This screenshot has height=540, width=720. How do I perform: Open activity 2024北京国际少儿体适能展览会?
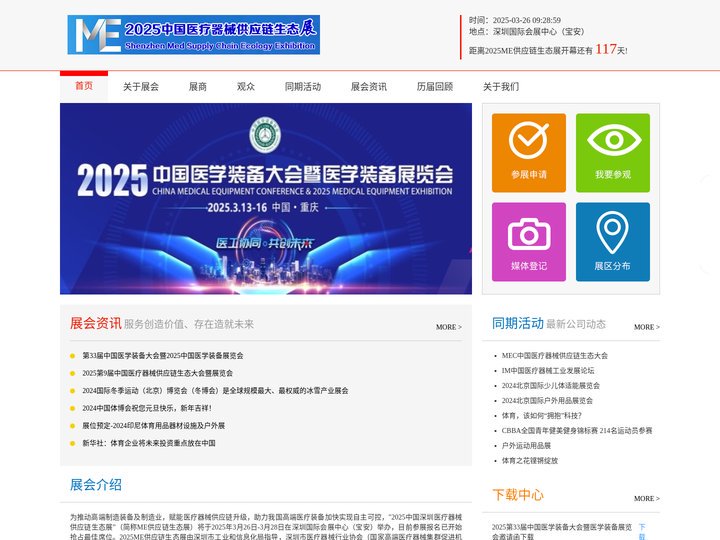point(551,385)
